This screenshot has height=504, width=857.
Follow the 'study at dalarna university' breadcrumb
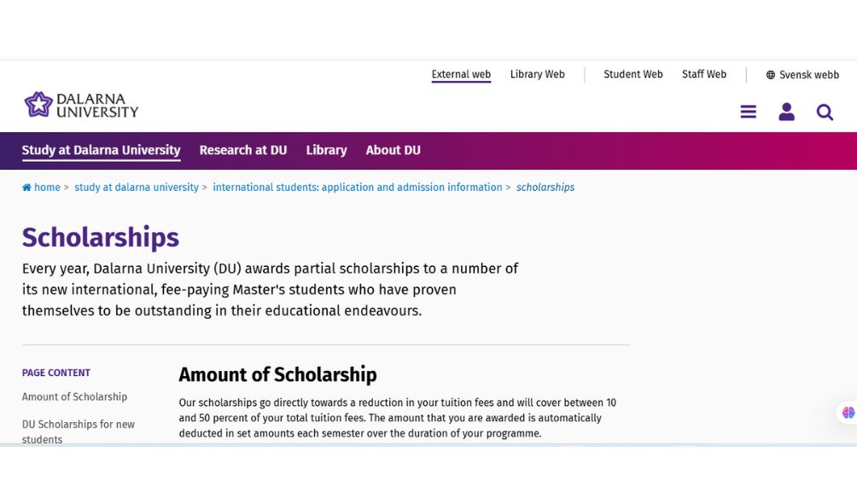(x=137, y=188)
